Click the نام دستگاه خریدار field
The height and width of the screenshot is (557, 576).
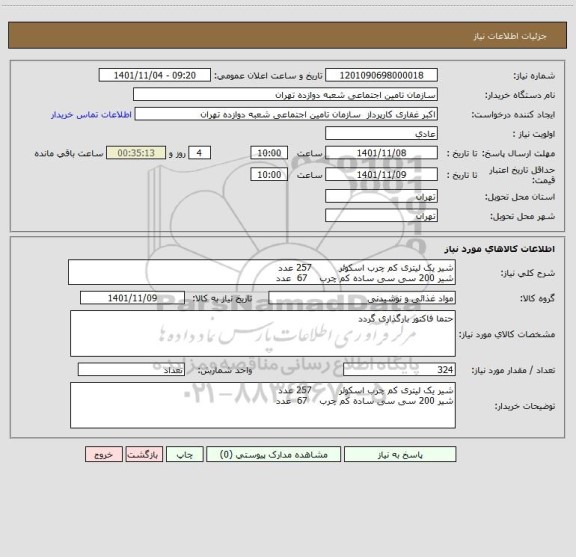285,94
